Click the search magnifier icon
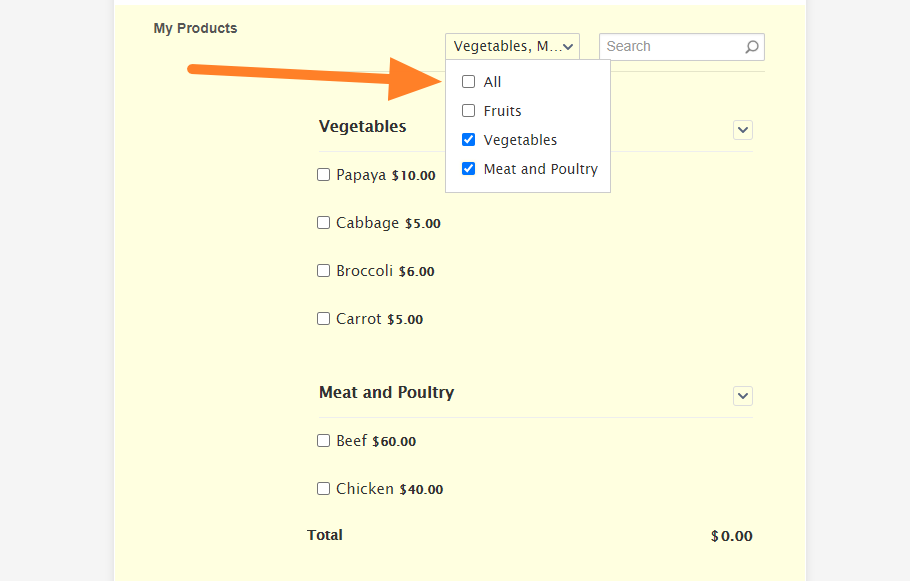This screenshot has width=910, height=581. coord(752,47)
